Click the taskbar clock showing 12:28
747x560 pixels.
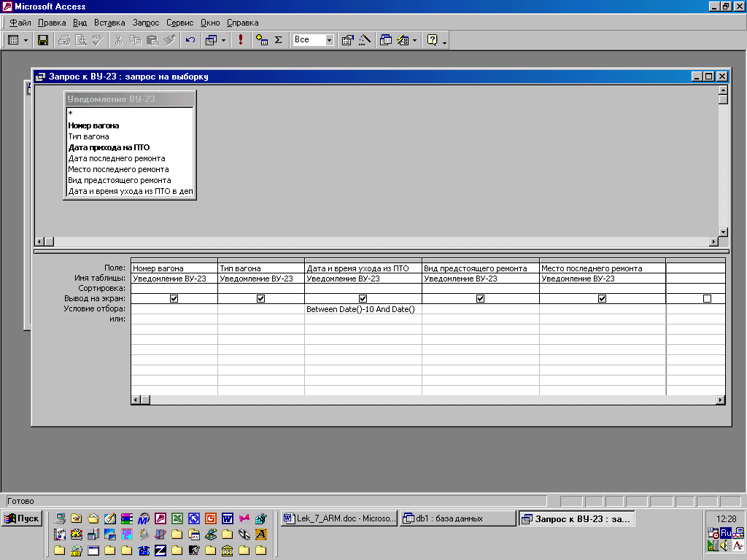(x=726, y=518)
